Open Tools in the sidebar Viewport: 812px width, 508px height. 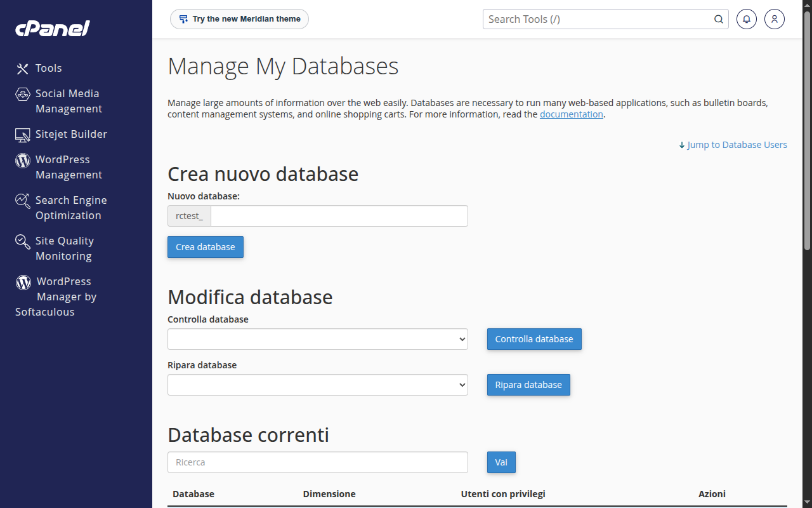[x=49, y=68]
